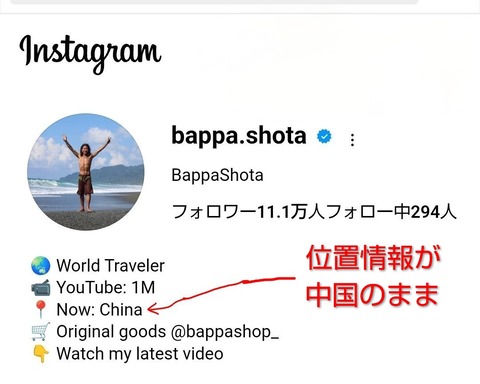Click the Now: China location text

click(x=99, y=310)
